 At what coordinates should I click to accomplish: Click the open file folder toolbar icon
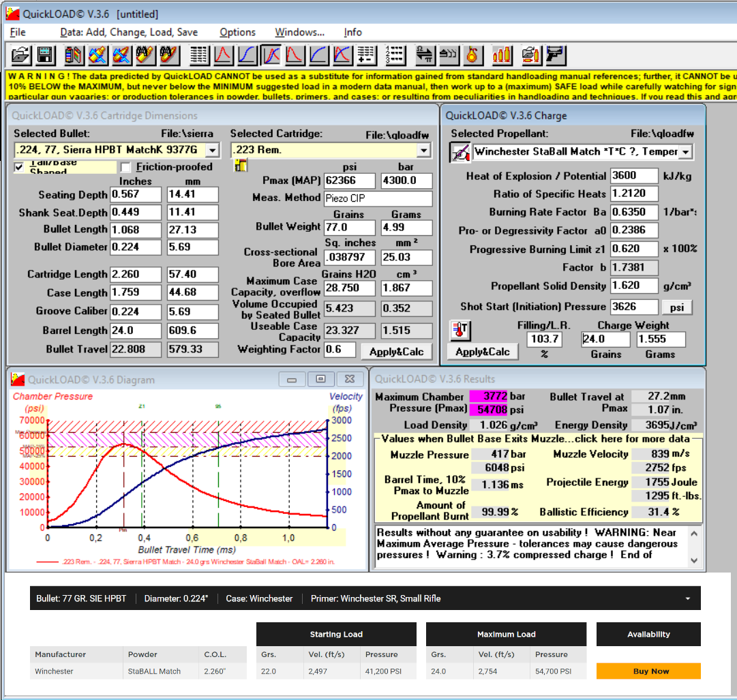[x=20, y=55]
